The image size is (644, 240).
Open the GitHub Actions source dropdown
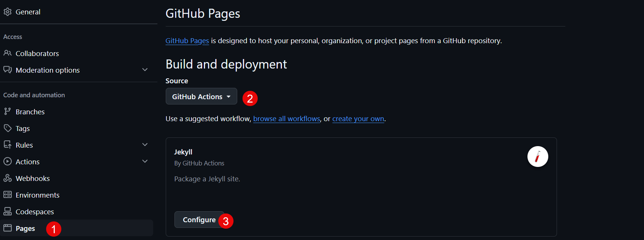tap(201, 97)
